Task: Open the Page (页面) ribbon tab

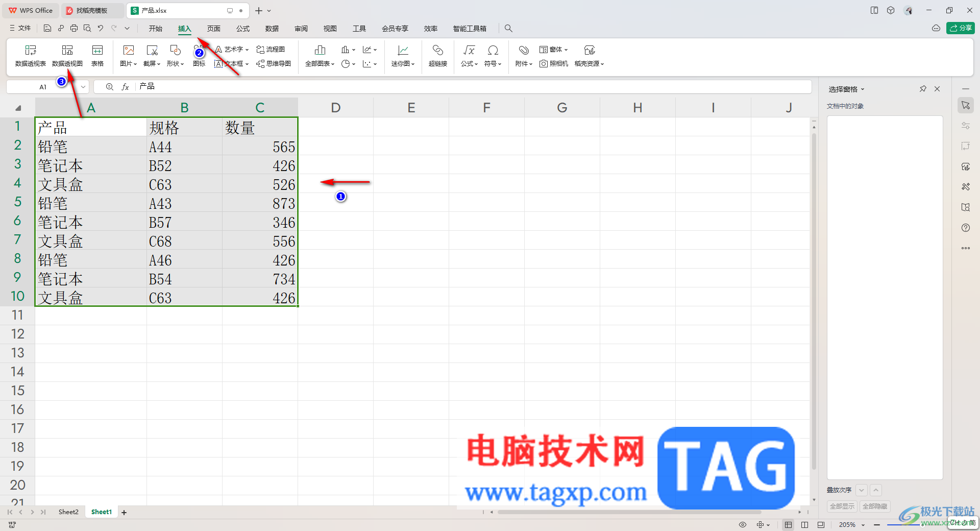Action: [214, 29]
